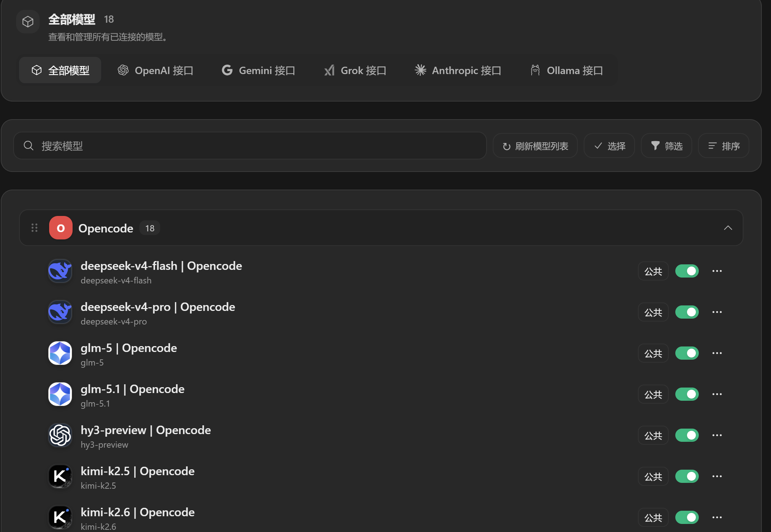This screenshot has height=532, width=771.
Task: Click the Opencode group count badge 18
Action: tap(150, 228)
